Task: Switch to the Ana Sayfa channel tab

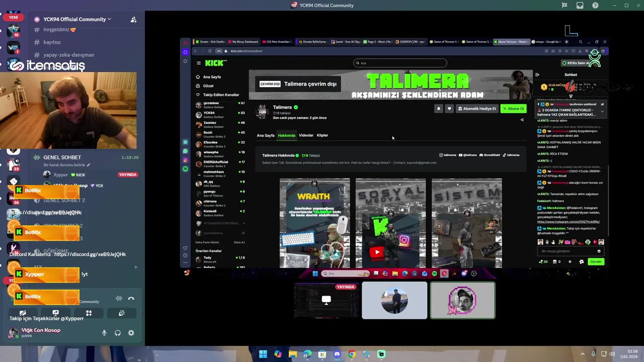Action: click(266, 135)
